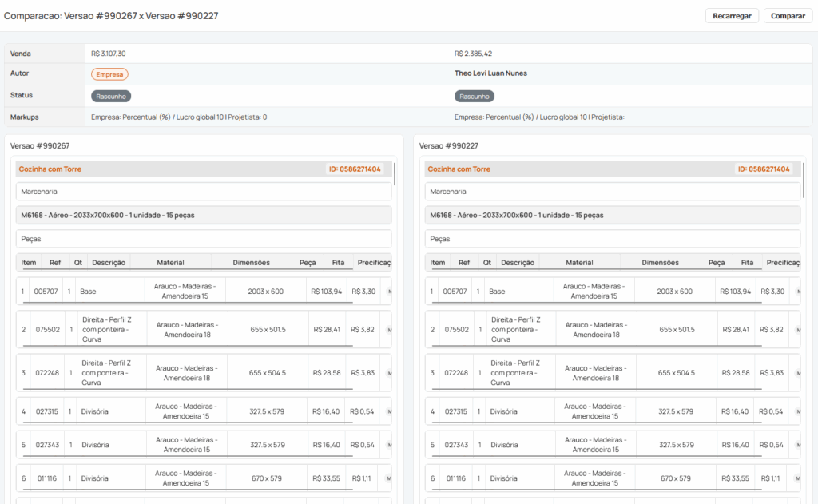Click the Recarregar button
Image resolution: width=818 pixels, height=504 pixels.
point(731,16)
